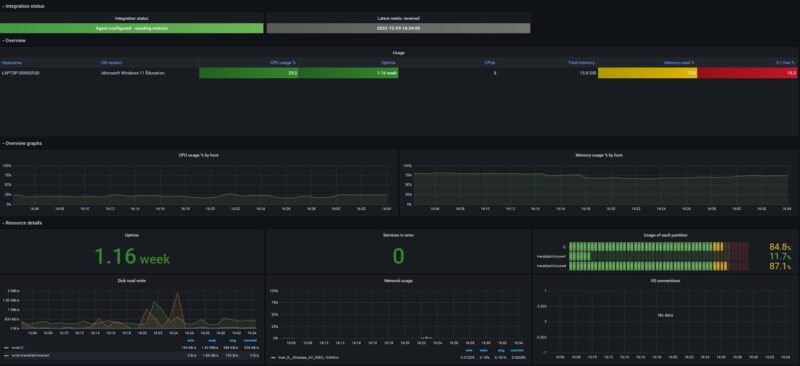Open the CPU usage % by host panel title
Viewport: 800px width, 366px height.
[x=198, y=155]
